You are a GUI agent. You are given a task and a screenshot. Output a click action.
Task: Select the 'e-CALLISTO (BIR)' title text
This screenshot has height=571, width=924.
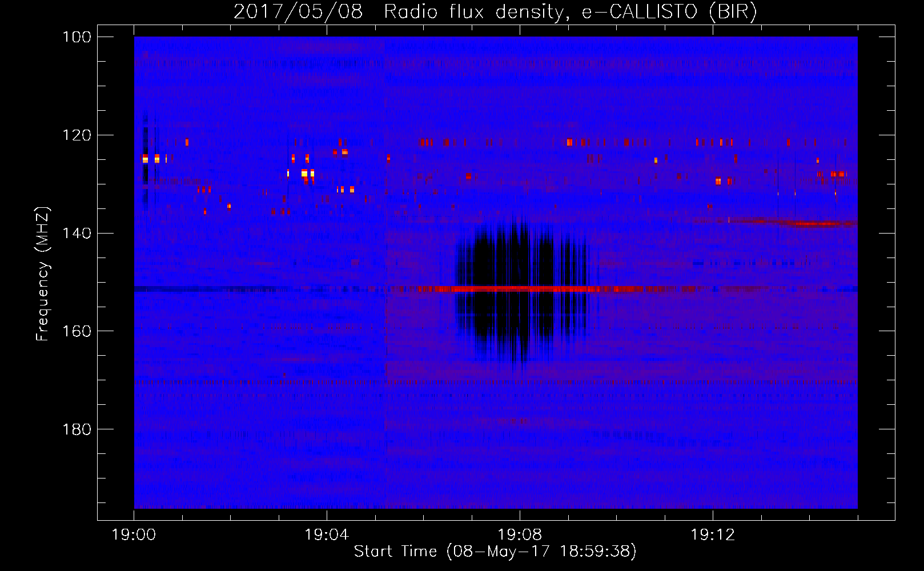669,12
